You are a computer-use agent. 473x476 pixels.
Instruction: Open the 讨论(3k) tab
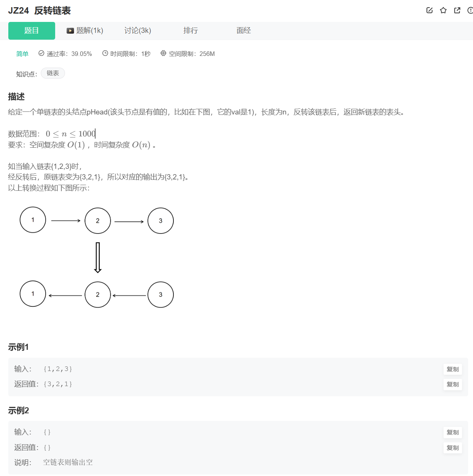pyautogui.click(x=138, y=31)
